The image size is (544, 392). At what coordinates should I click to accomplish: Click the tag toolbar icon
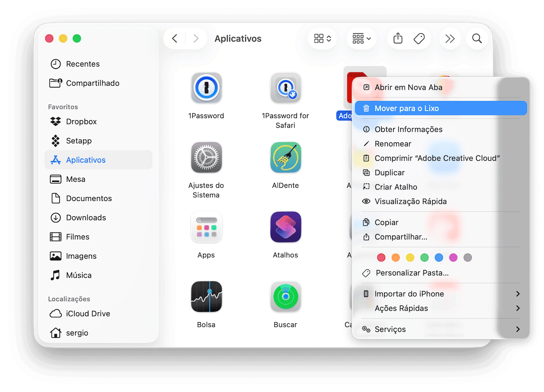(x=419, y=39)
